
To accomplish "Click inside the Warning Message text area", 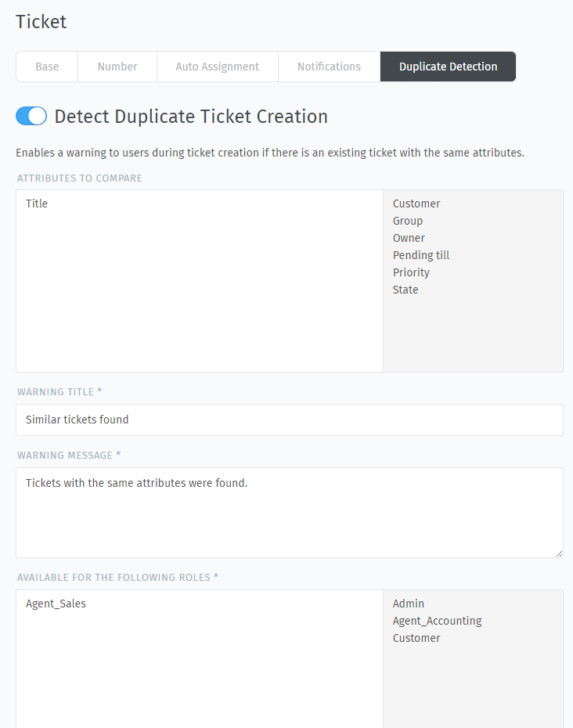I will click(x=290, y=509).
